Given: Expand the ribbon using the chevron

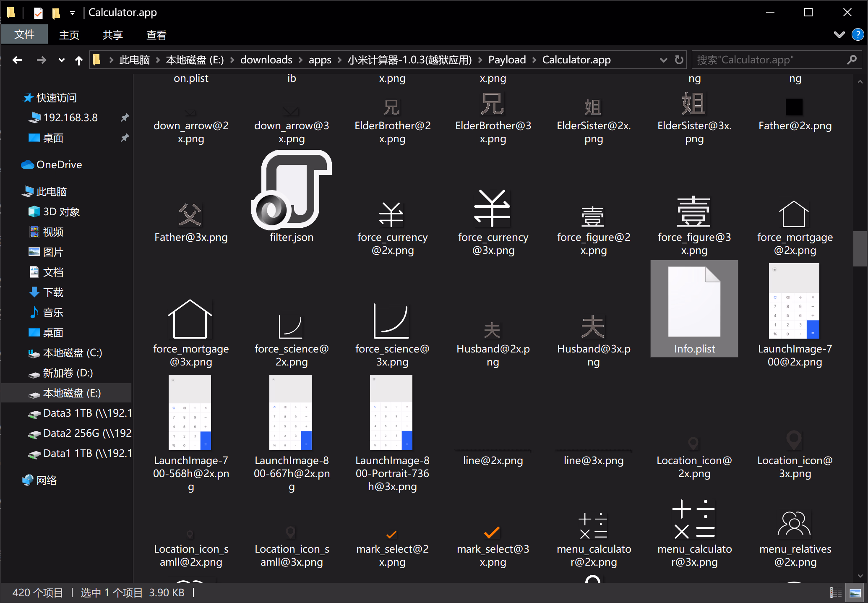Looking at the screenshot, I should click(839, 35).
